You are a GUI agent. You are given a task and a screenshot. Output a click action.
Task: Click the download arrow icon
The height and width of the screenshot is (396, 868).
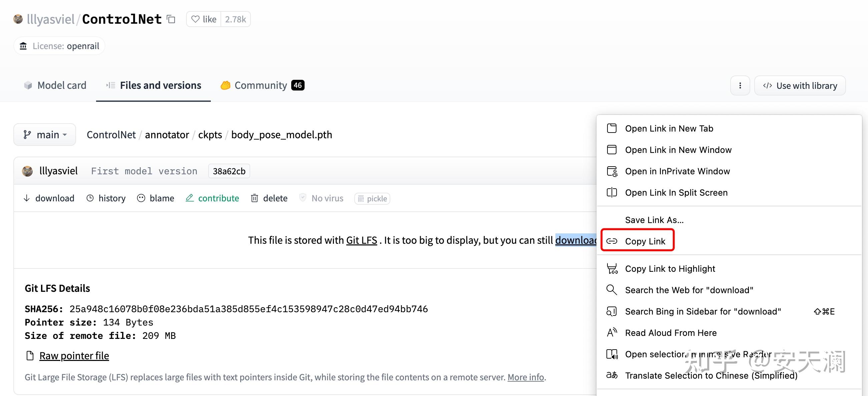coord(27,198)
